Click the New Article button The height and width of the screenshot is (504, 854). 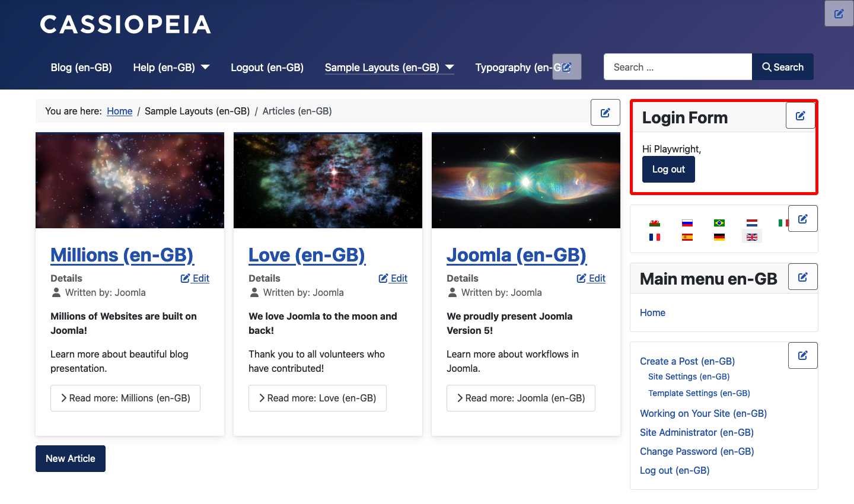click(x=70, y=458)
